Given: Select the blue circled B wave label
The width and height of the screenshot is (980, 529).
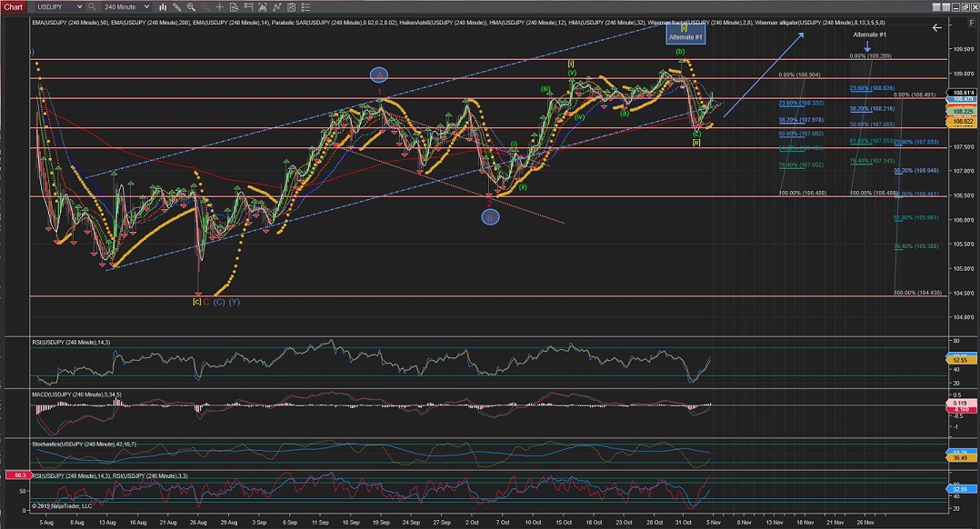Looking at the screenshot, I should pos(490,217).
